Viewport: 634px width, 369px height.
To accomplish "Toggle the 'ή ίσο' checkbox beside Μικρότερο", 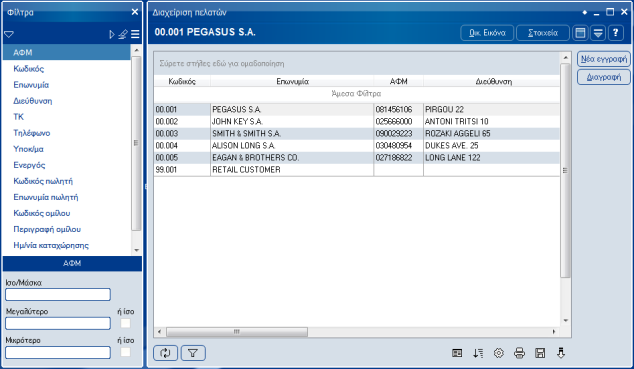I will 126,352.
